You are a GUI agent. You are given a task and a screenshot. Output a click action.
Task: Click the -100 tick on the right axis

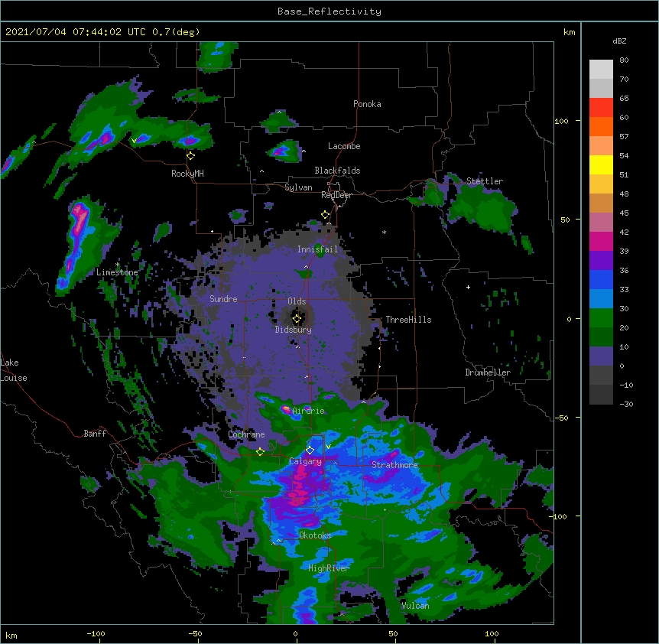[559, 516]
